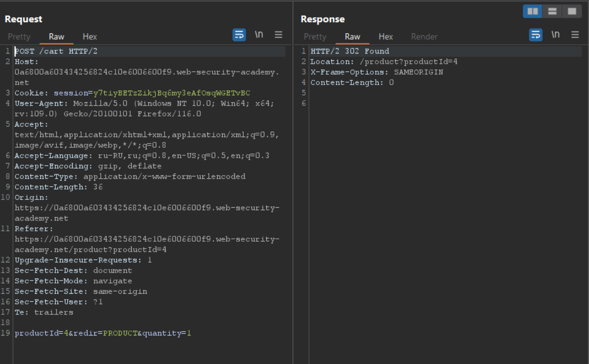Select the Response Raw tab
The image size is (589, 364).
[x=352, y=37]
